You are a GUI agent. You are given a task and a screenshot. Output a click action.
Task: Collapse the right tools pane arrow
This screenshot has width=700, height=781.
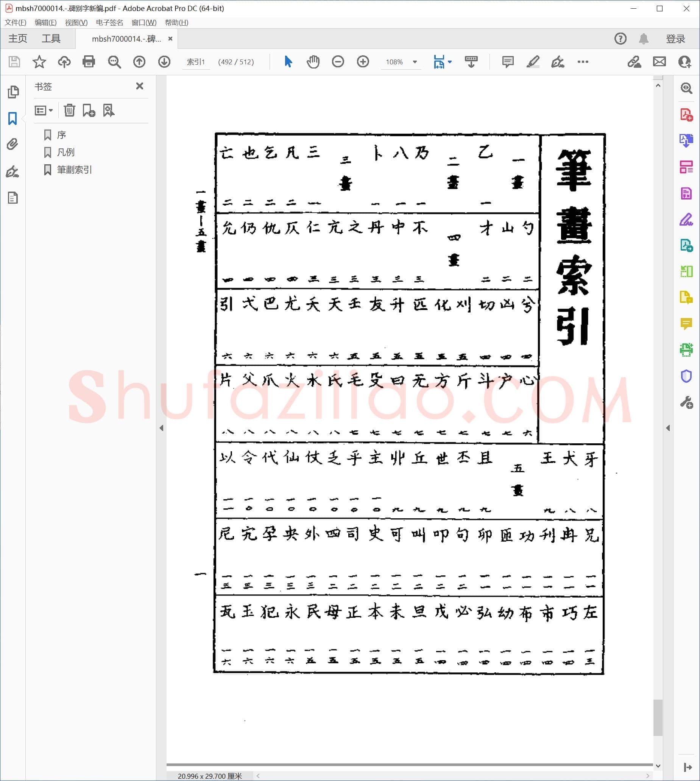(668, 428)
